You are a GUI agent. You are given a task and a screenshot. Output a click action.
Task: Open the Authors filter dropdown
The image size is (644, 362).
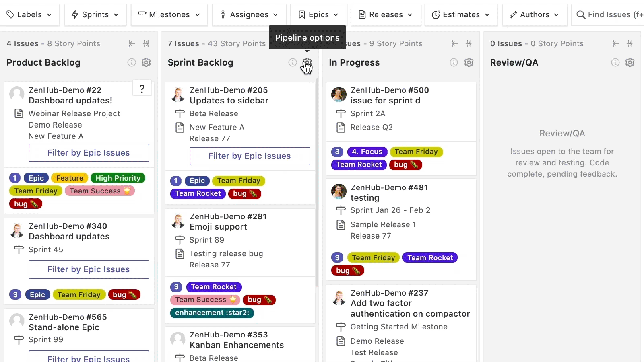pos(535,15)
